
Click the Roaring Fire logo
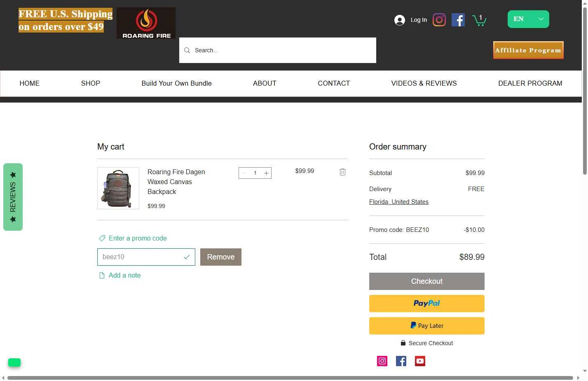(x=146, y=23)
